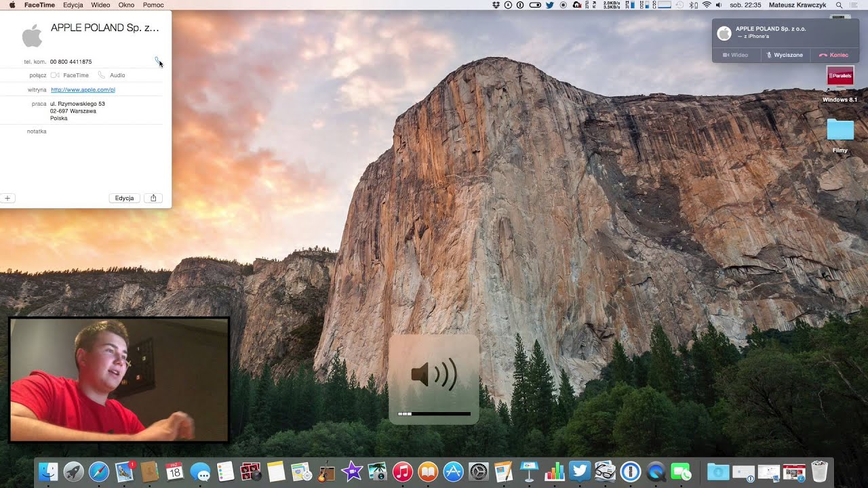Toggle the Wyciszone mute button in the call notification

[785, 55]
